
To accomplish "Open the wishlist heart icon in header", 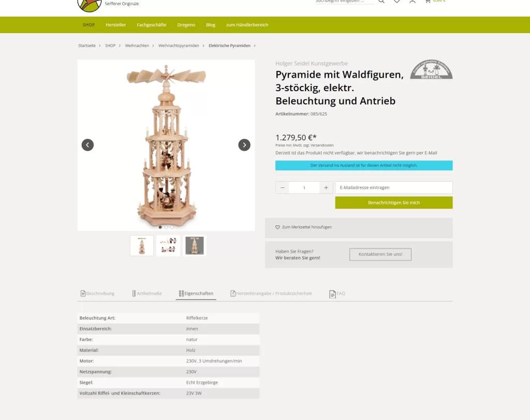I will click(x=397, y=2).
